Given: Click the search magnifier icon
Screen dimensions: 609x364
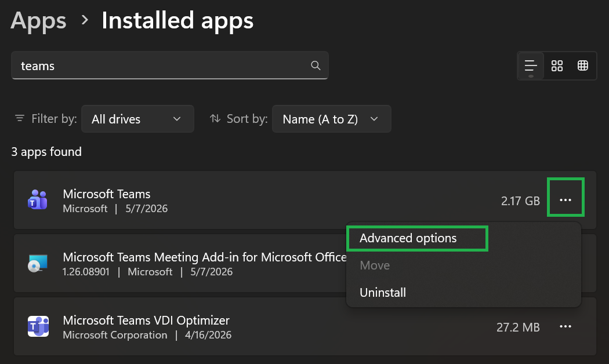Looking at the screenshot, I should click(316, 65).
